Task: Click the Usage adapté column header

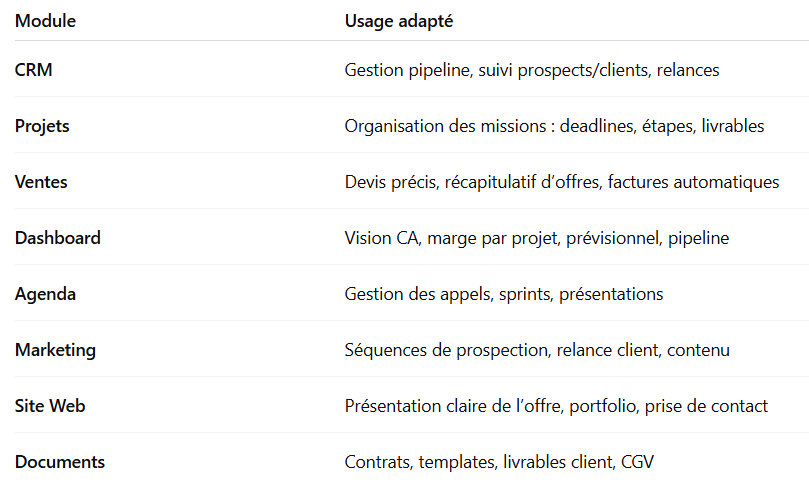Action: point(401,21)
